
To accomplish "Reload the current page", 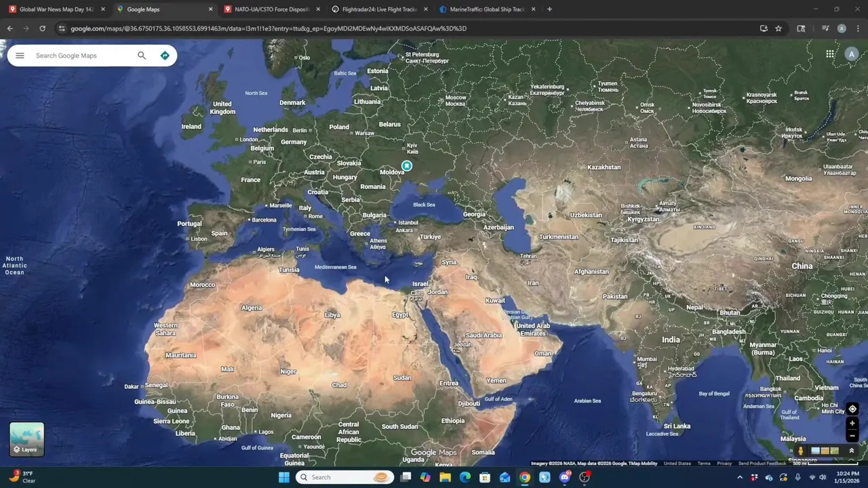I will (x=42, y=28).
